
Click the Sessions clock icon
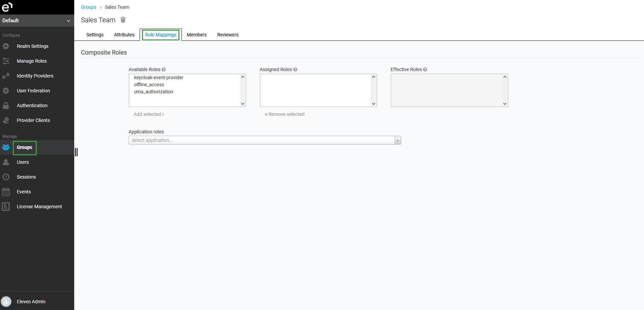click(6, 177)
